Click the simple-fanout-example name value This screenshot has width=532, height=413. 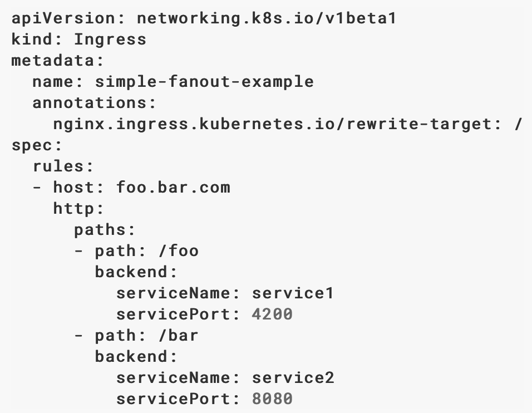tap(204, 82)
